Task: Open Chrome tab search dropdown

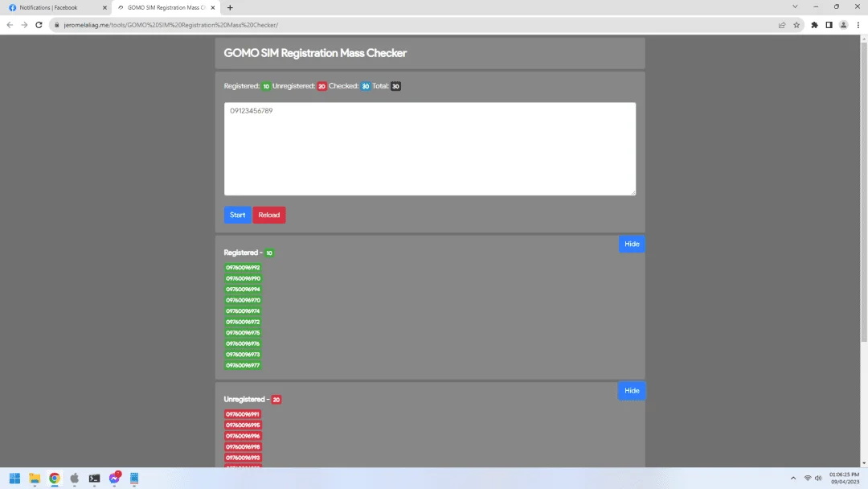Action: tap(795, 6)
